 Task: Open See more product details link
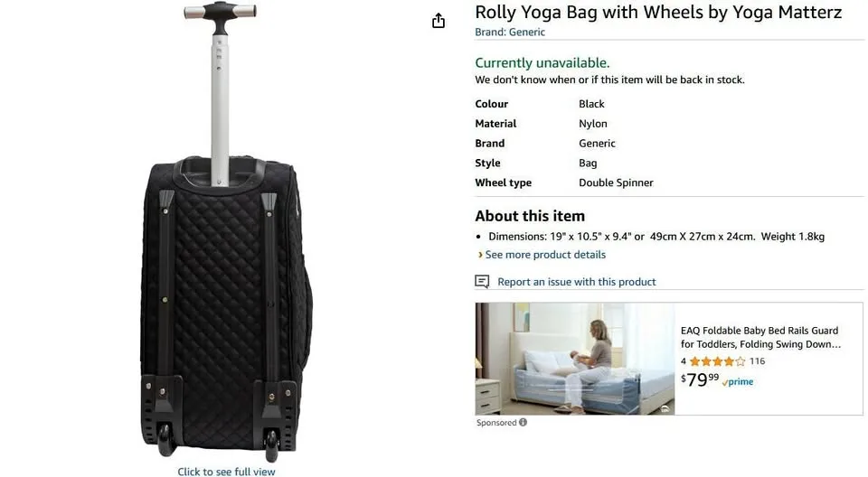click(545, 255)
